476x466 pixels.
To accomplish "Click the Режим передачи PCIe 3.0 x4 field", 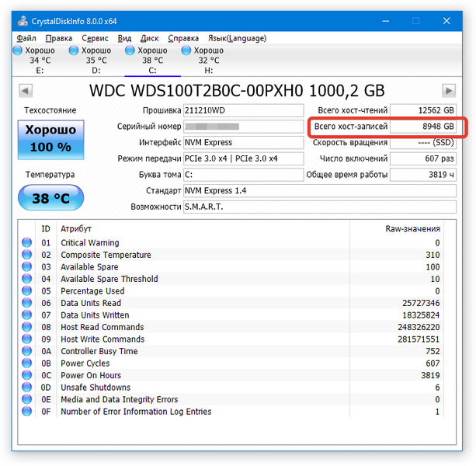I will click(244, 158).
